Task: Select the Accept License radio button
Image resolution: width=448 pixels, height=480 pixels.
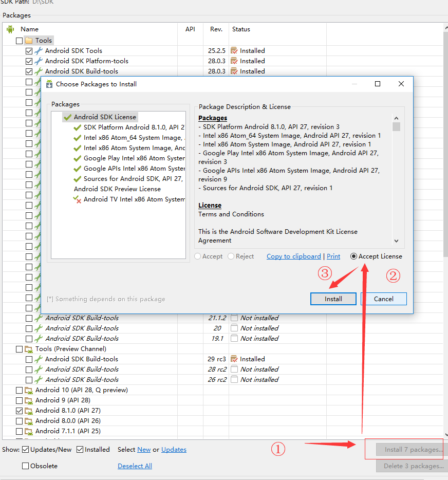Action: pyautogui.click(x=354, y=256)
